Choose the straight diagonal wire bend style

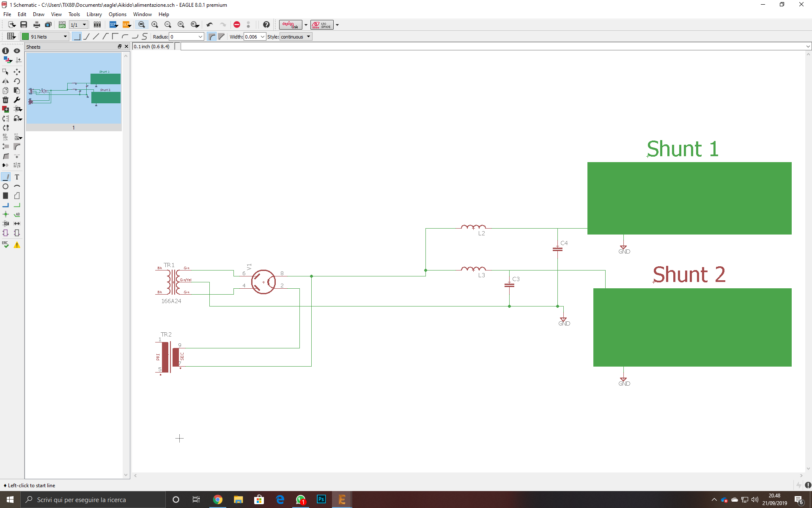96,36
